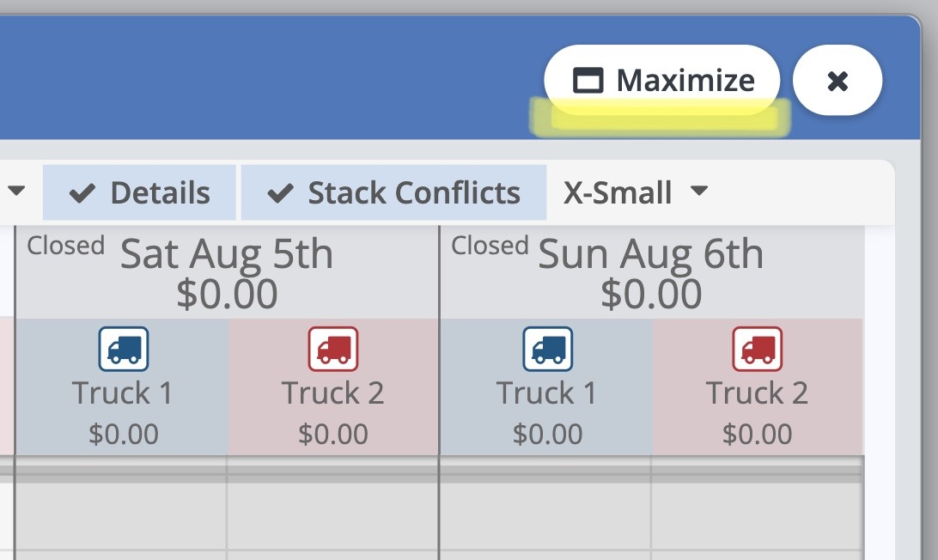Image resolution: width=938 pixels, height=560 pixels.
Task: Select the Truck 2 label under Sunday
Action: click(x=757, y=393)
